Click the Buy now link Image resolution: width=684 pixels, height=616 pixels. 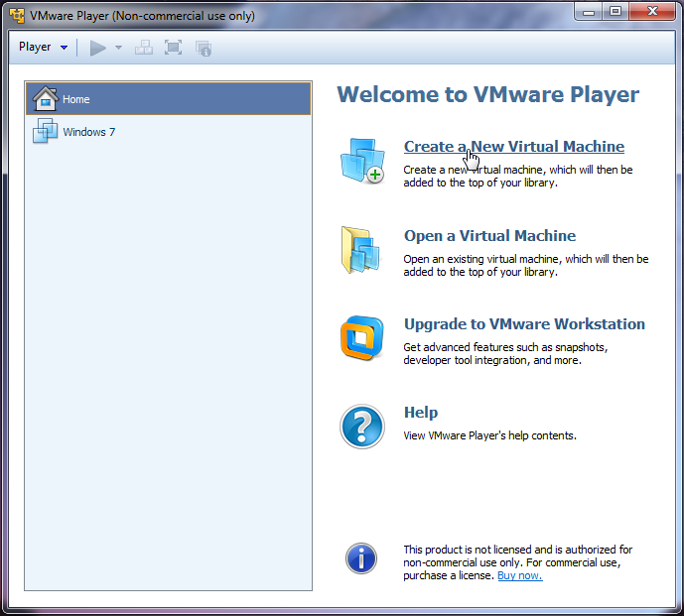tap(520, 575)
